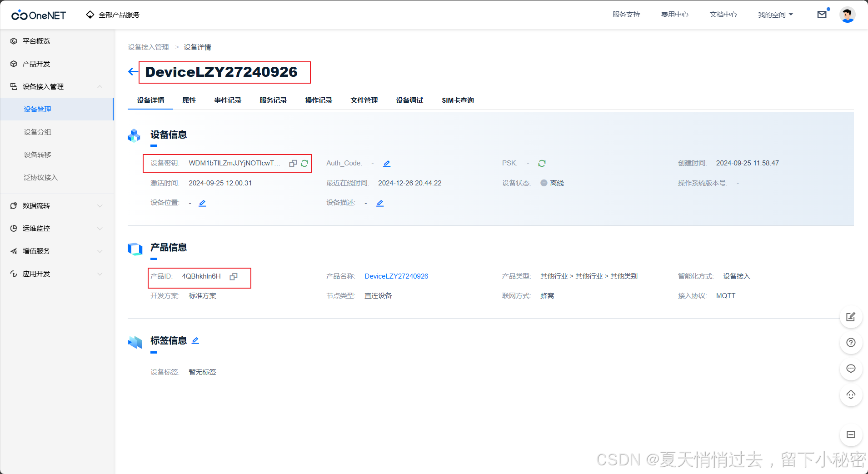Switch to the 属性 tab
Image resolution: width=868 pixels, height=474 pixels.
point(189,100)
